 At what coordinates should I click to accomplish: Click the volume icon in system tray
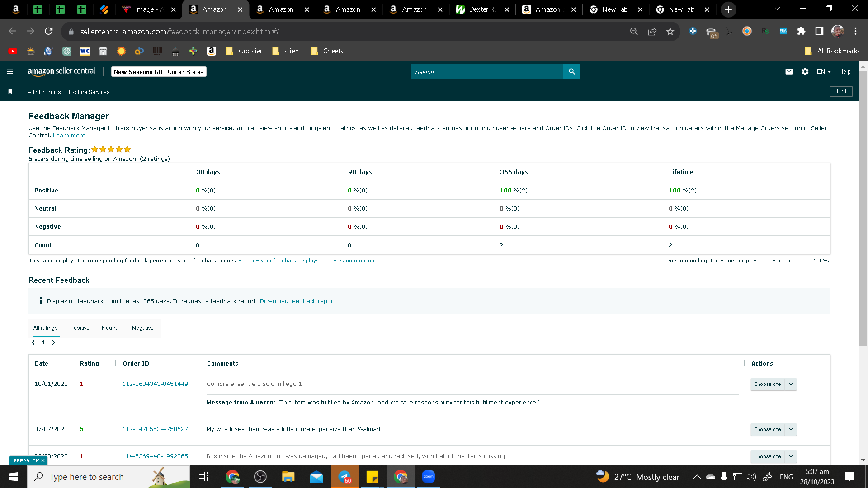(x=751, y=477)
